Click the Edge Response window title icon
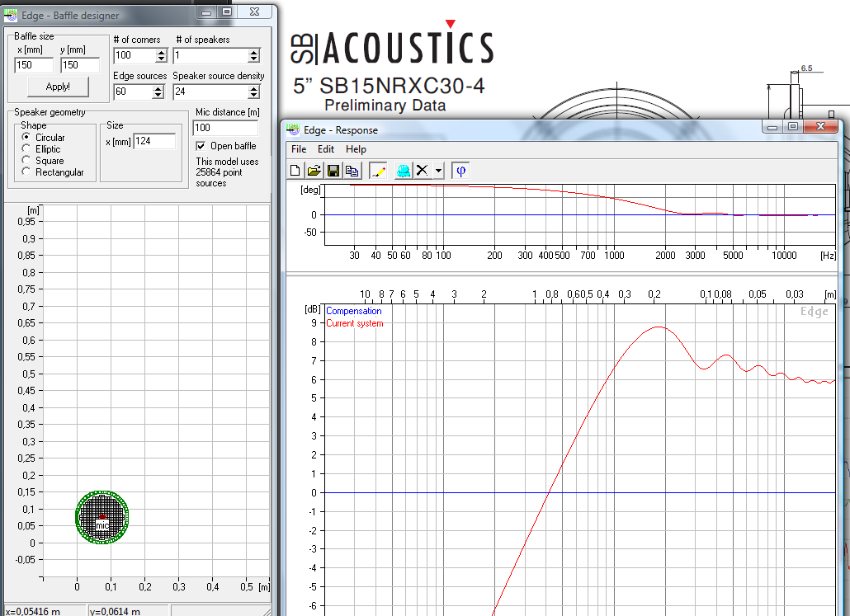Image resolution: width=850 pixels, height=616 pixels. pos(293,130)
